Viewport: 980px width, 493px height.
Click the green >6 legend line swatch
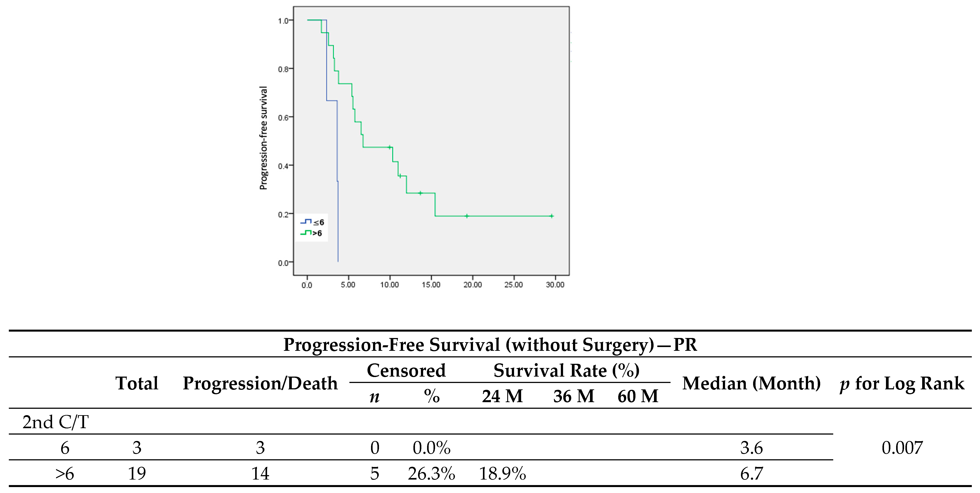305,233
